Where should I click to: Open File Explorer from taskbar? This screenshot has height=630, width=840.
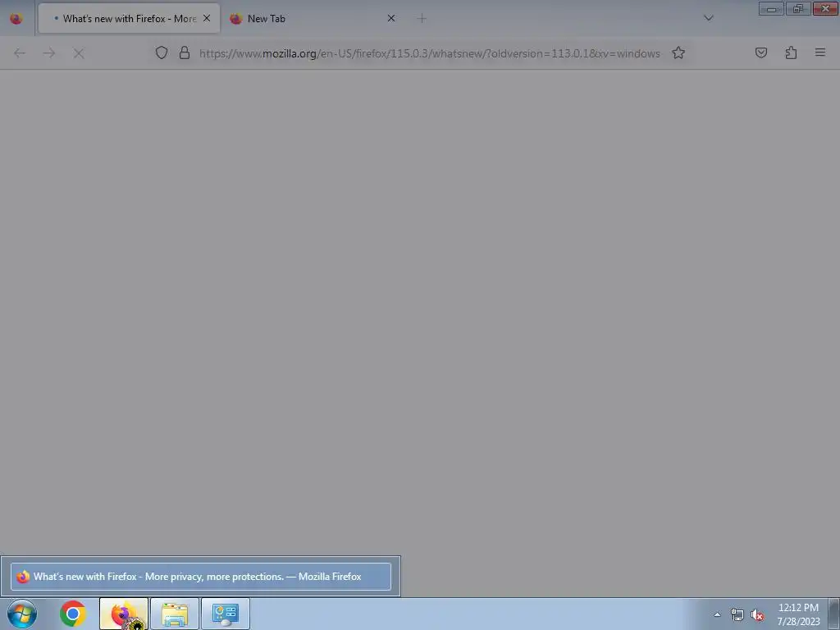pos(175,614)
